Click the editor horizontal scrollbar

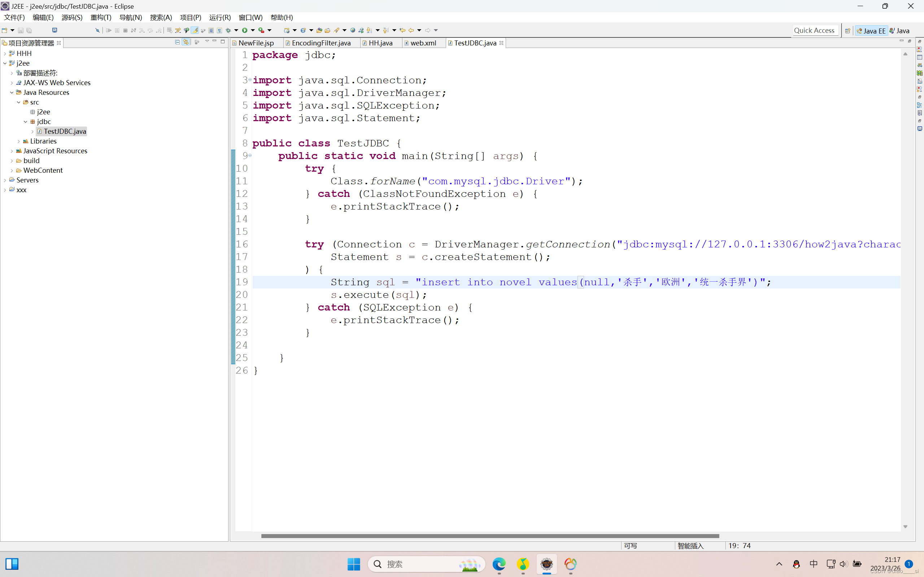[489, 536]
